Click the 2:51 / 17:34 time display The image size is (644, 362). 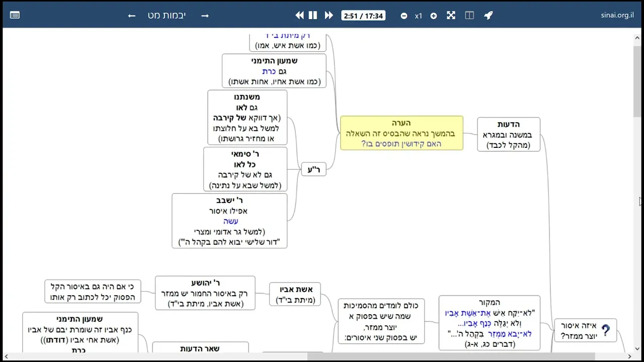tap(363, 16)
